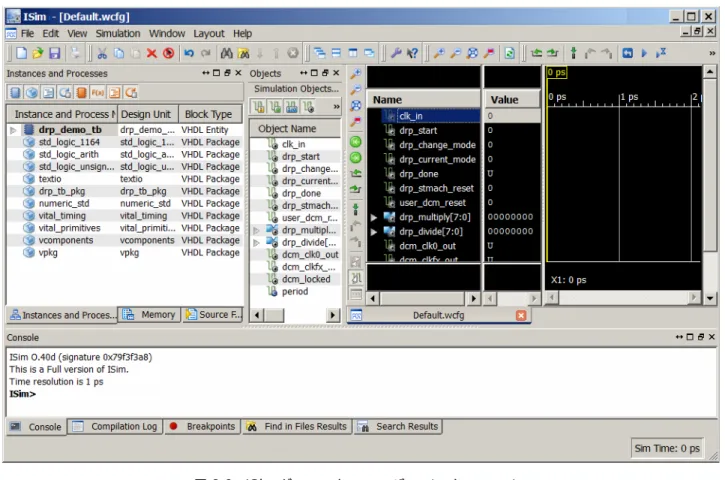This screenshot has height=480, width=725.
Task: Switch to the Memory tab
Action: (149, 315)
